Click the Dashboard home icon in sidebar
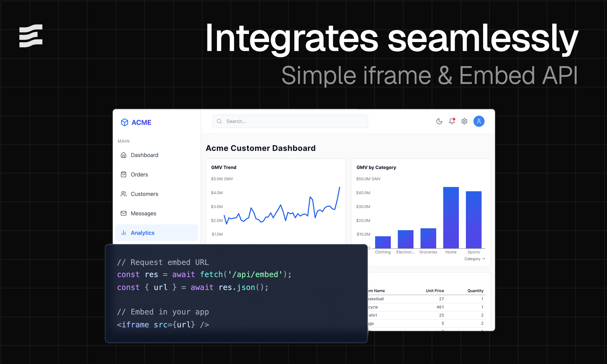607x364 pixels. (x=124, y=155)
